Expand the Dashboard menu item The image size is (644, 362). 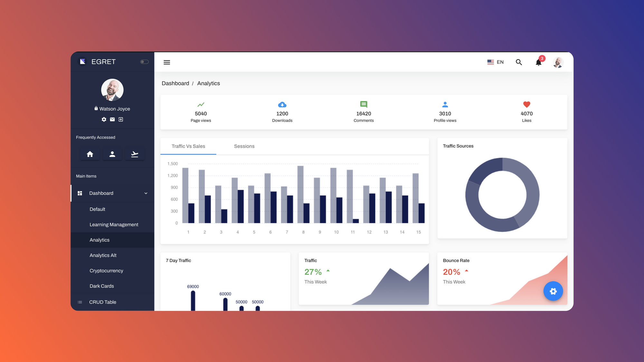(145, 193)
